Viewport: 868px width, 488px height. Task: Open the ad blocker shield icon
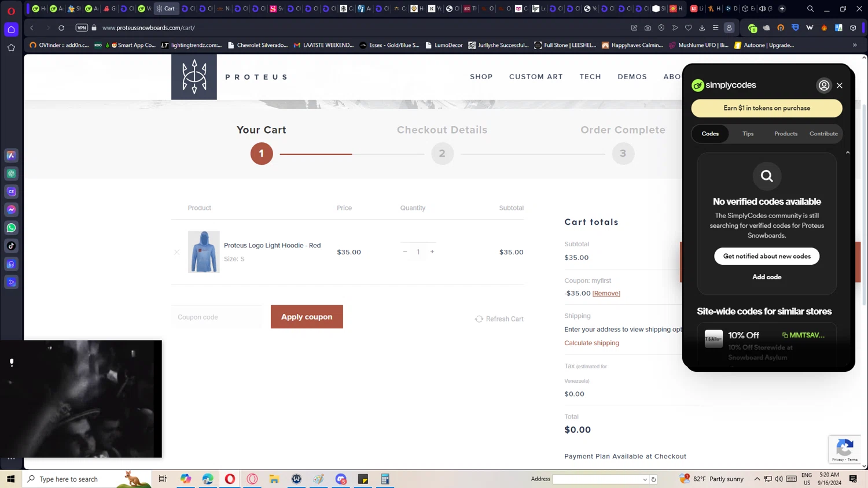[661, 28]
